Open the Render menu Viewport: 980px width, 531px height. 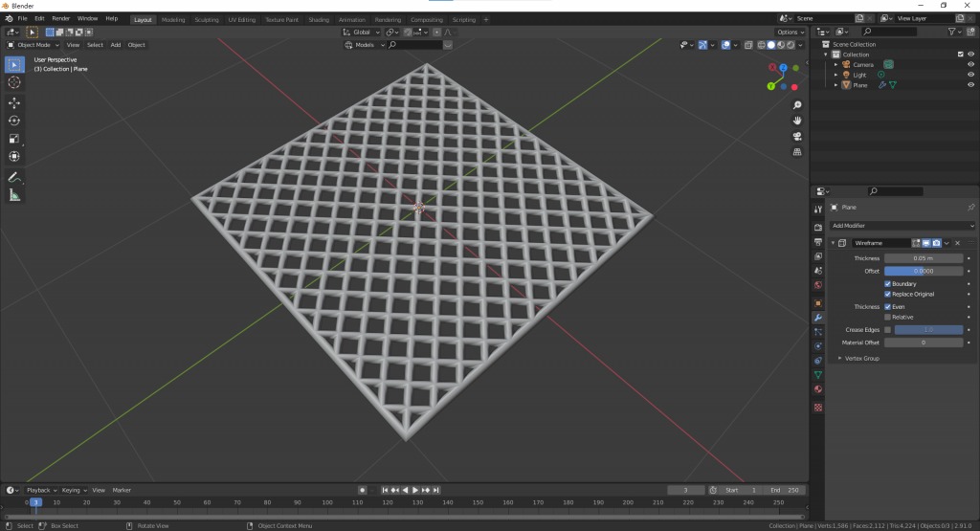coord(60,18)
